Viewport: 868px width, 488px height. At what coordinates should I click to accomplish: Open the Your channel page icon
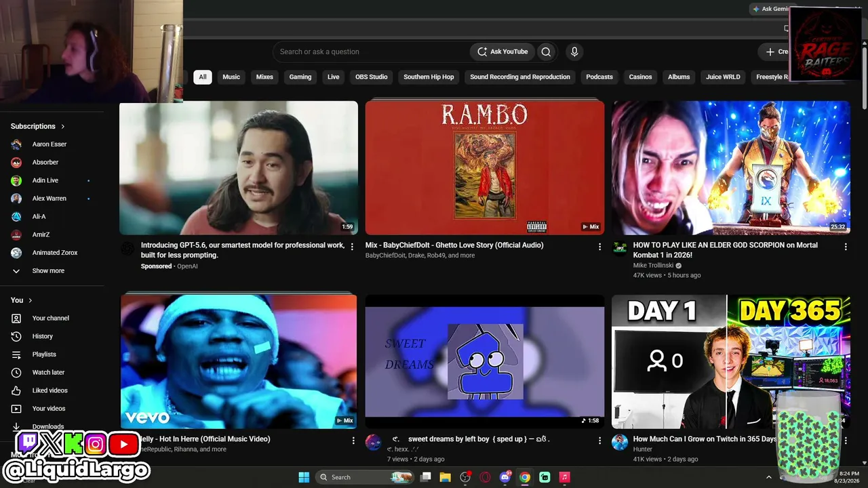pos(16,318)
